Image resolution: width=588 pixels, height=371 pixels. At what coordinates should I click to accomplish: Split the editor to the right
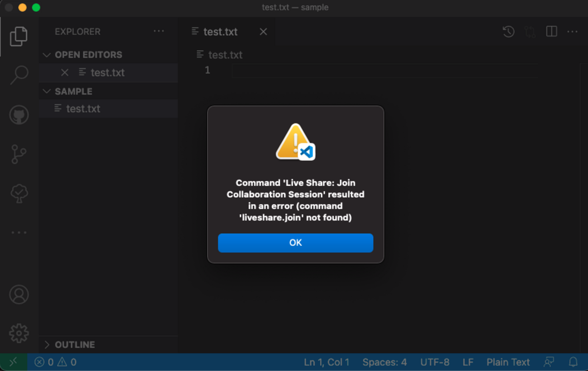[x=551, y=32]
